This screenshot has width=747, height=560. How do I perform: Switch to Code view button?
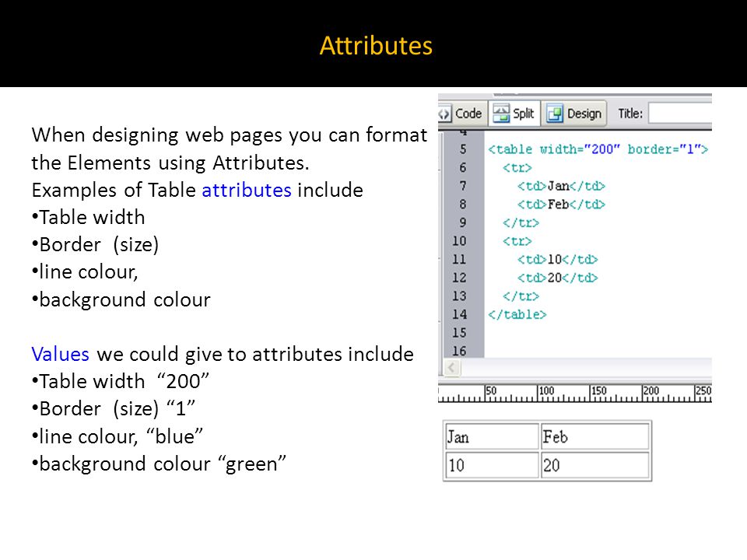(461, 114)
